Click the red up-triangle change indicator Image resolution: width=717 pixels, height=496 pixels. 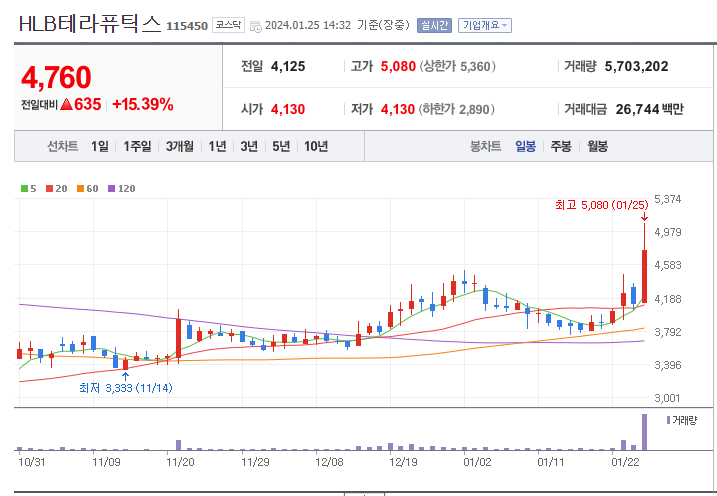(x=66, y=105)
